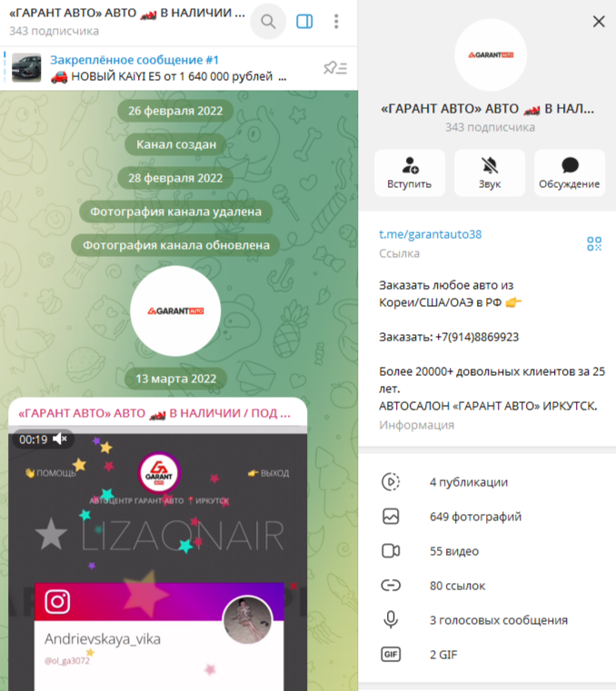Viewport: 616px width, 691px height.
Task: Toggle notifications with Звук bell button
Action: coord(490,173)
